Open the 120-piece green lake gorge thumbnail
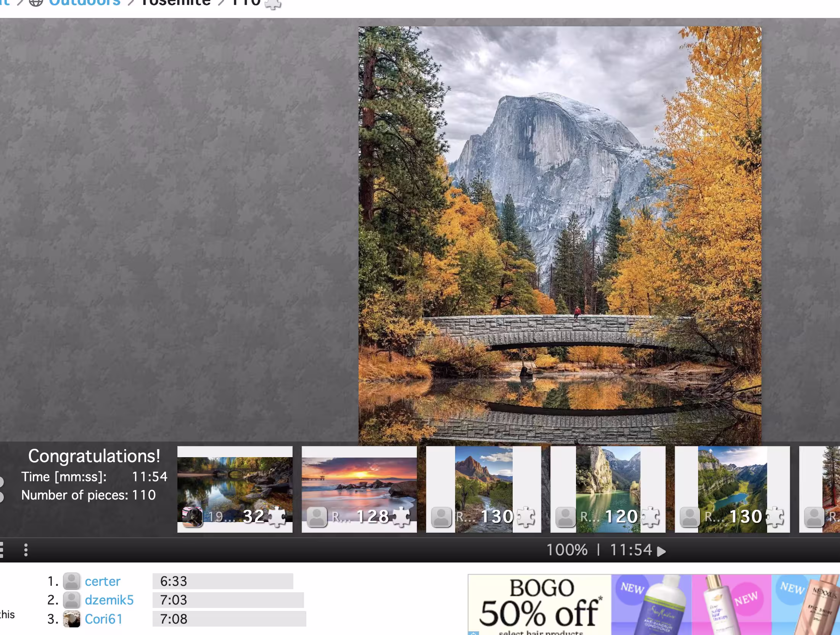The height and width of the screenshot is (635, 840). [608, 489]
